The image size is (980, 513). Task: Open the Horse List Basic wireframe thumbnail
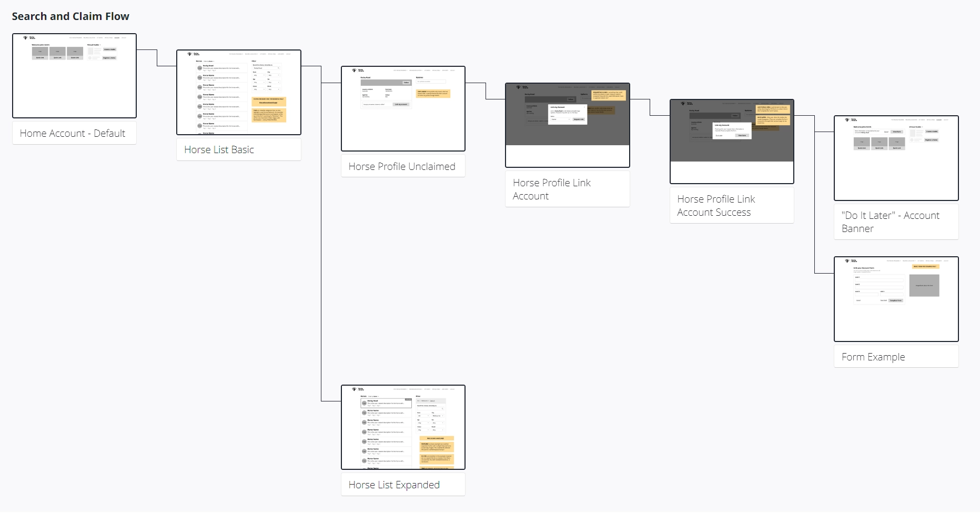(x=239, y=93)
